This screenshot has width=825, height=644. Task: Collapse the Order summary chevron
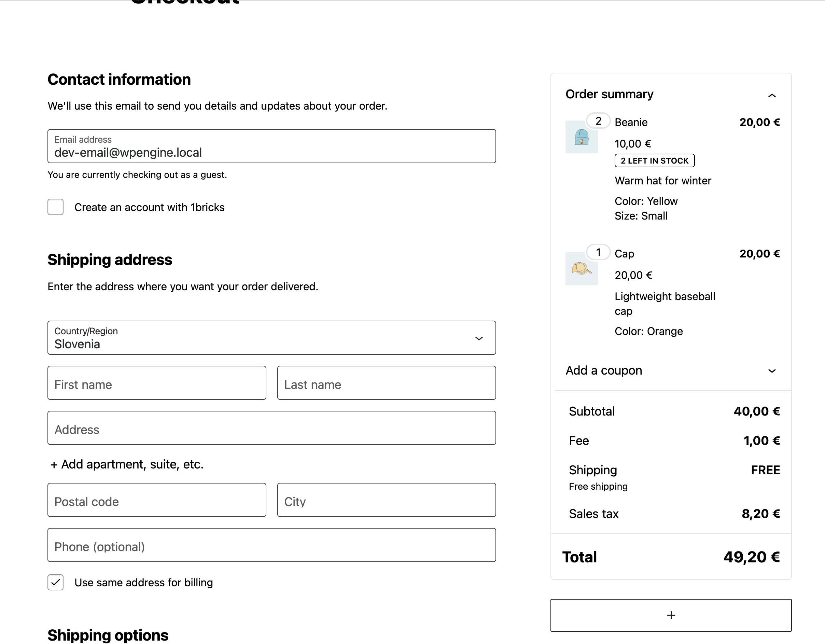pos(772,96)
